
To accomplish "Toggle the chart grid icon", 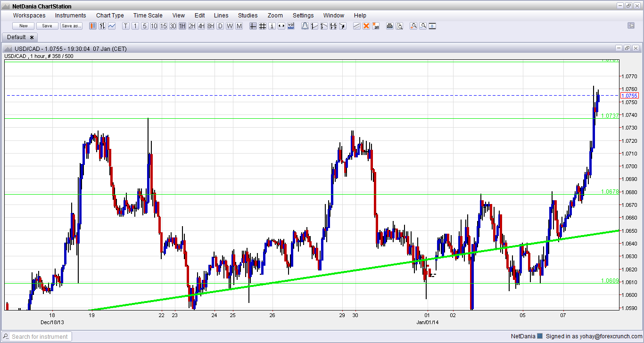I will coord(263,26).
